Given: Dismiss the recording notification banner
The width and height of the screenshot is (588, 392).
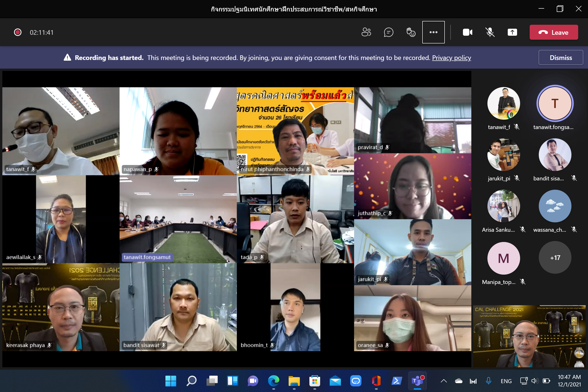Looking at the screenshot, I should pos(560,58).
